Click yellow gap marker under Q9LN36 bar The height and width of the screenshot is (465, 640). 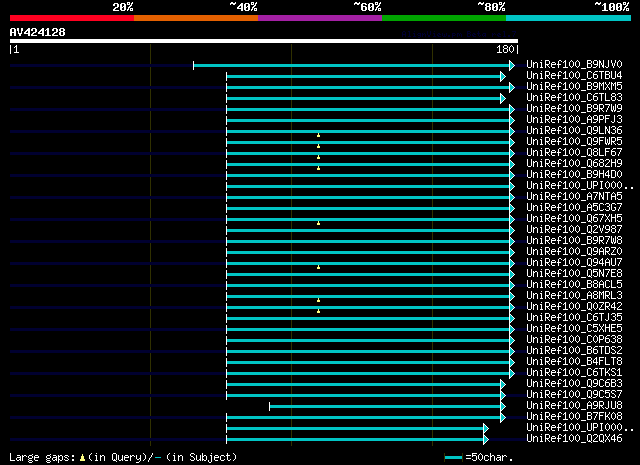coord(318,135)
